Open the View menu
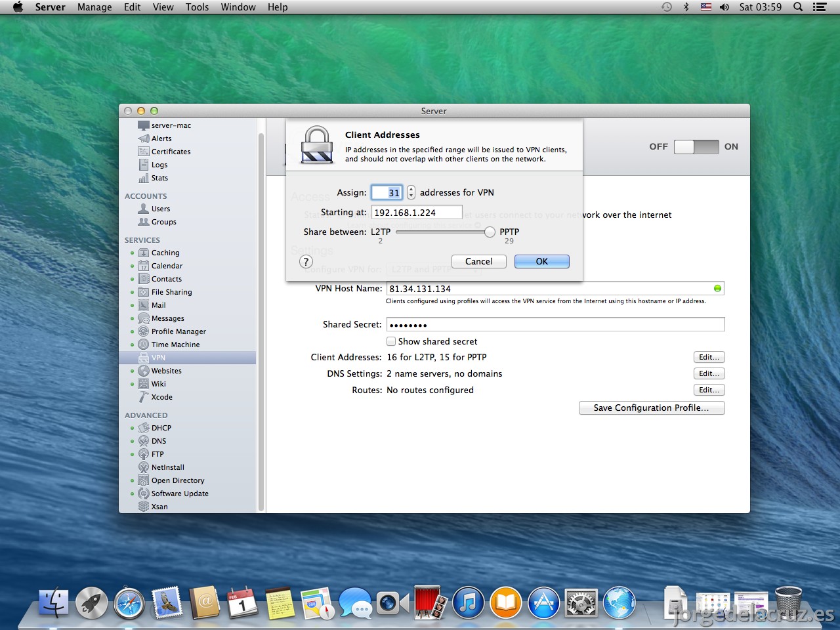The height and width of the screenshot is (630, 840). click(x=163, y=7)
